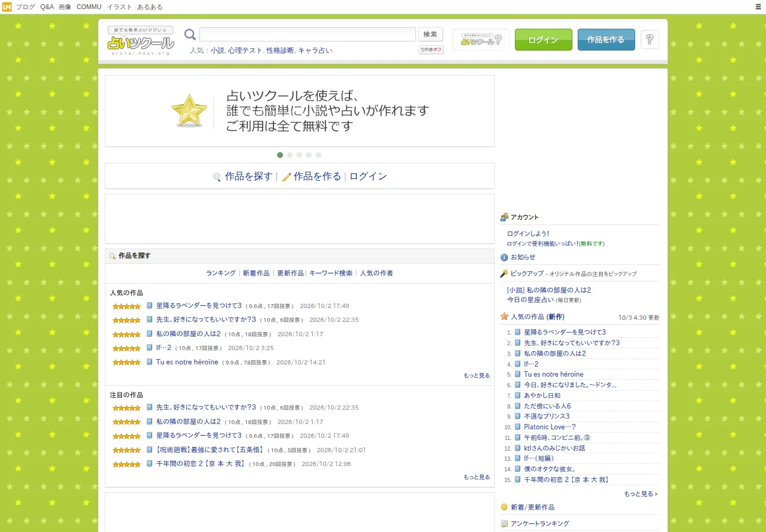Click the pencil icon beside 作品を作る link
The image size is (766, 532).
[286, 177]
